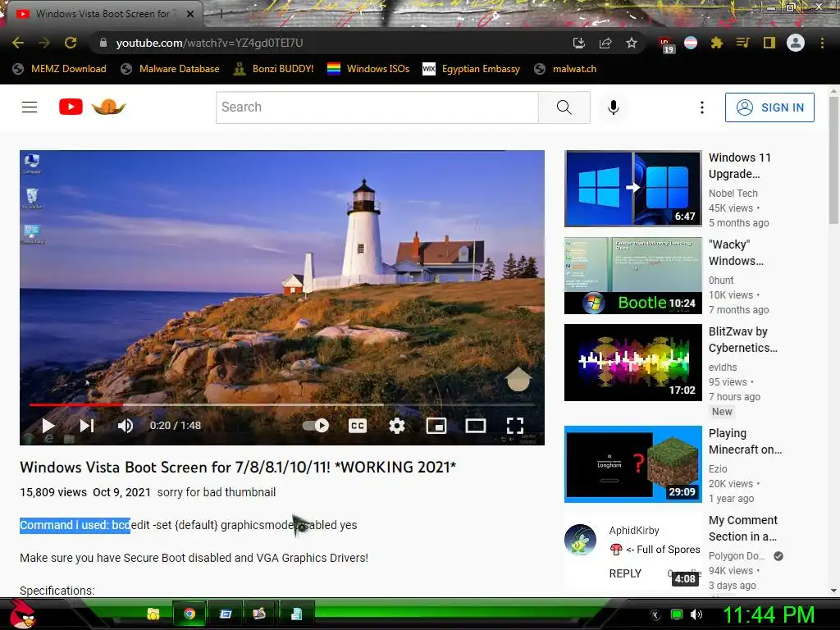Mute the video volume

[126, 426]
